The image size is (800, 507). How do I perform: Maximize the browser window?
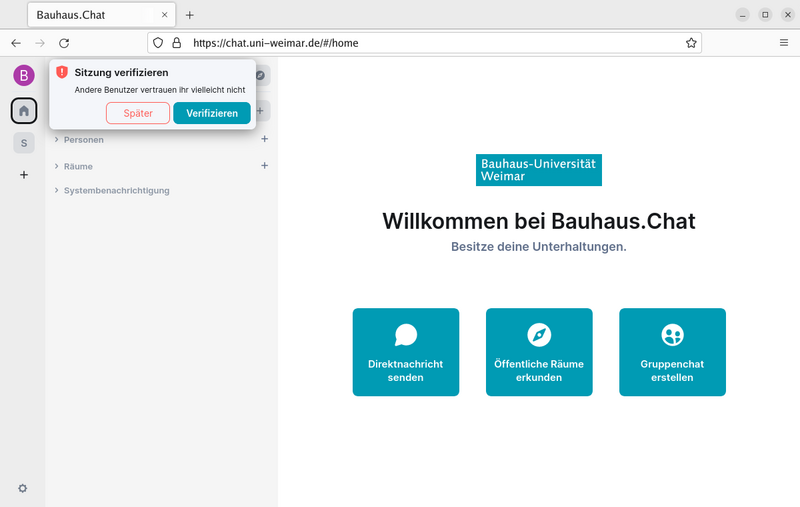(765, 15)
